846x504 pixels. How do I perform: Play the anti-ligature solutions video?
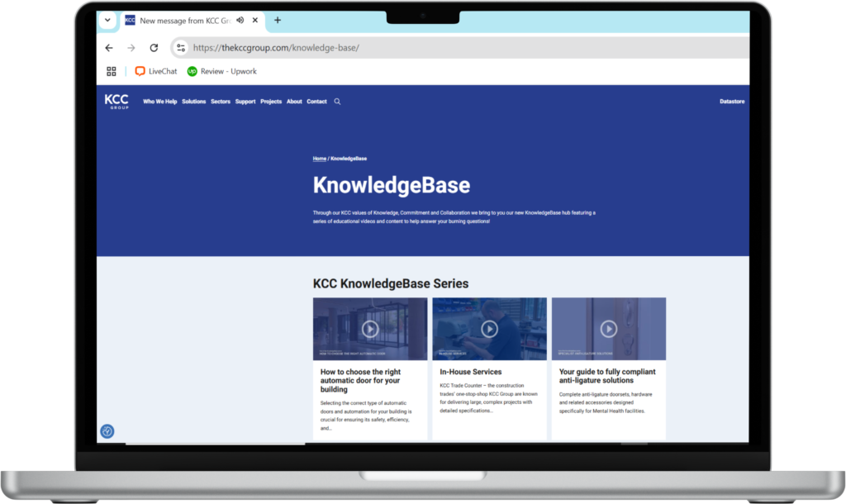pyautogui.click(x=609, y=329)
